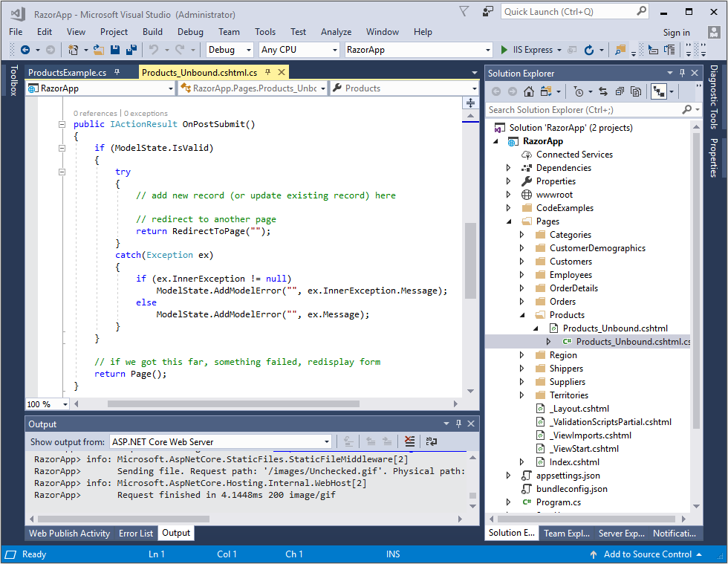Open the Debug menu

(x=190, y=32)
